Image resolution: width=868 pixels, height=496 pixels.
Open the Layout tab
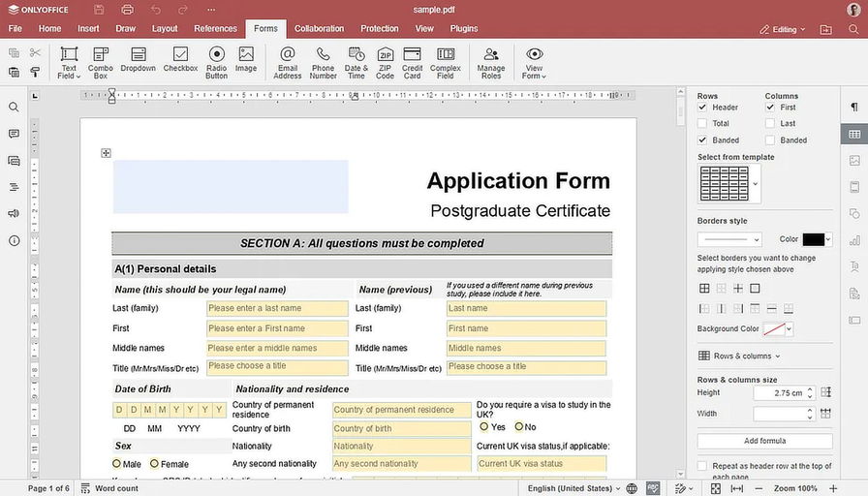[165, 29]
